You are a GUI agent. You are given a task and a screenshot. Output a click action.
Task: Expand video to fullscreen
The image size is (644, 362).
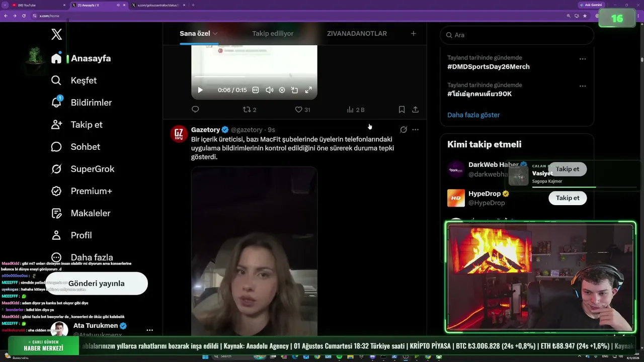tap(308, 90)
